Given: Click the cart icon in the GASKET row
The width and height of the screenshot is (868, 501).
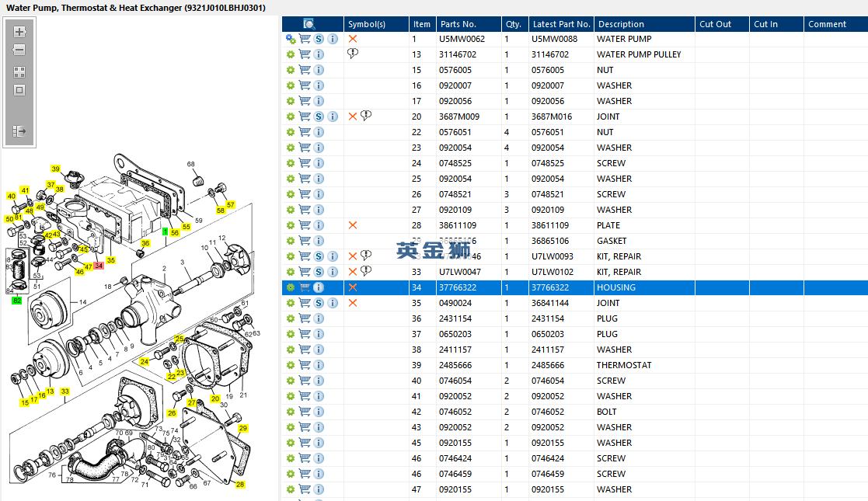Looking at the screenshot, I should point(305,241).
